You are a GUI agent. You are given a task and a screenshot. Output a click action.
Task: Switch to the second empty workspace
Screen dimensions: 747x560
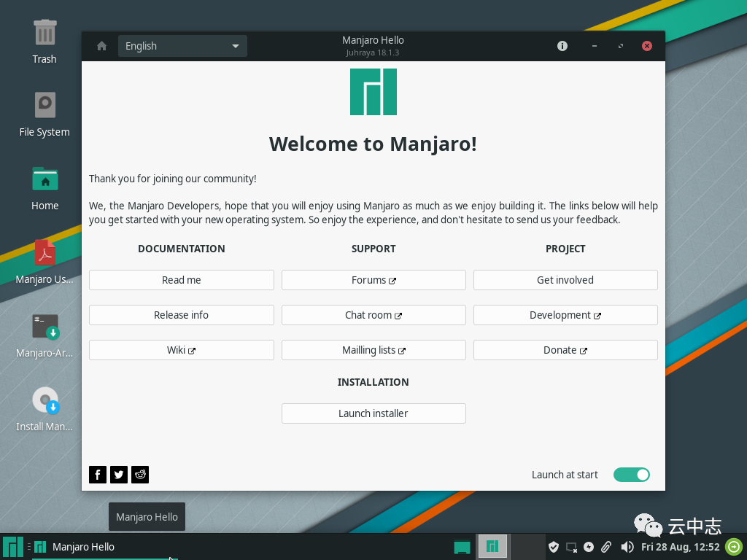tap(527, 547)
